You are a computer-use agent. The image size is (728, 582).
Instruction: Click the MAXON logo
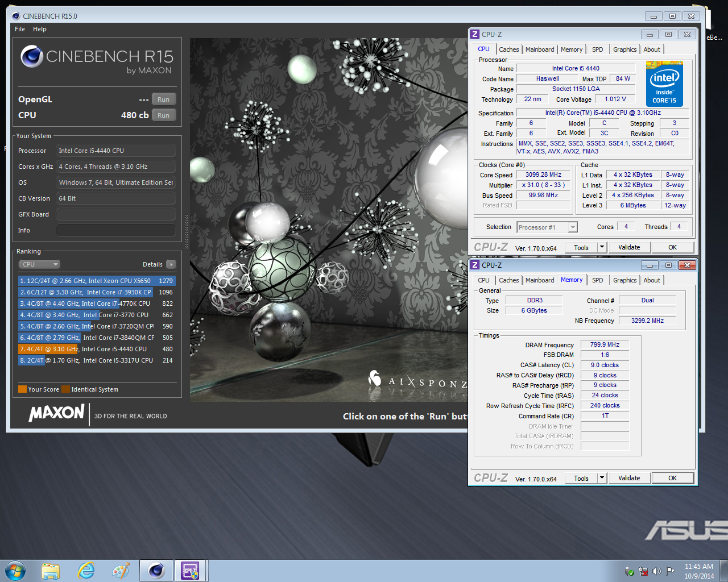(57, 413)
